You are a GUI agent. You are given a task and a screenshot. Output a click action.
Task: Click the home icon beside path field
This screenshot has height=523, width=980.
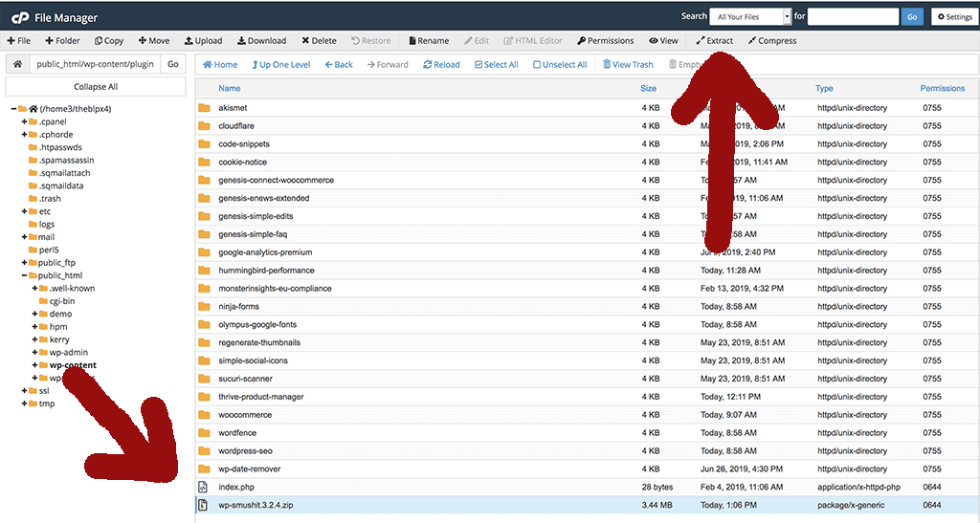(16, 64)
